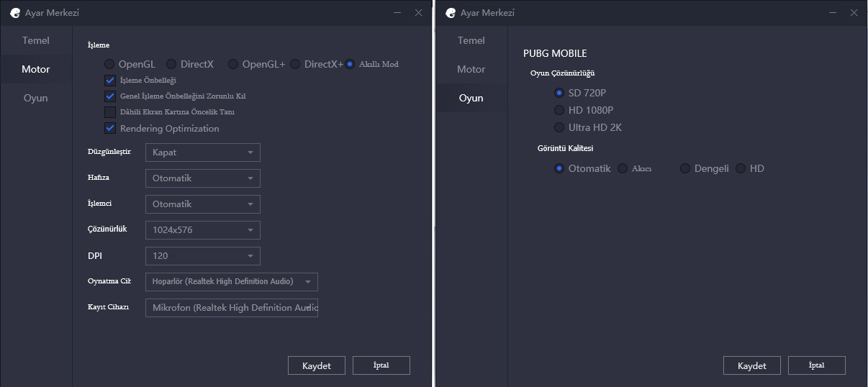
Task: Minimize the right Ayar Merkezi window
Action: tap(833, 12)
